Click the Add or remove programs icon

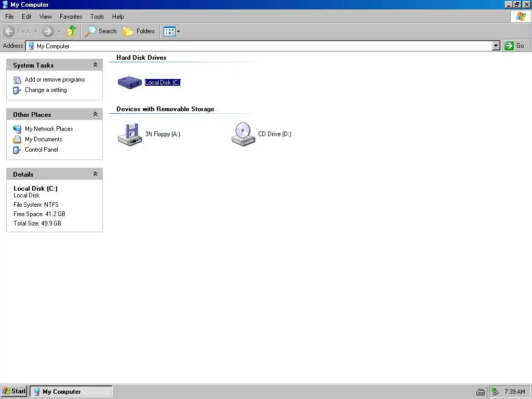point(17,79)
